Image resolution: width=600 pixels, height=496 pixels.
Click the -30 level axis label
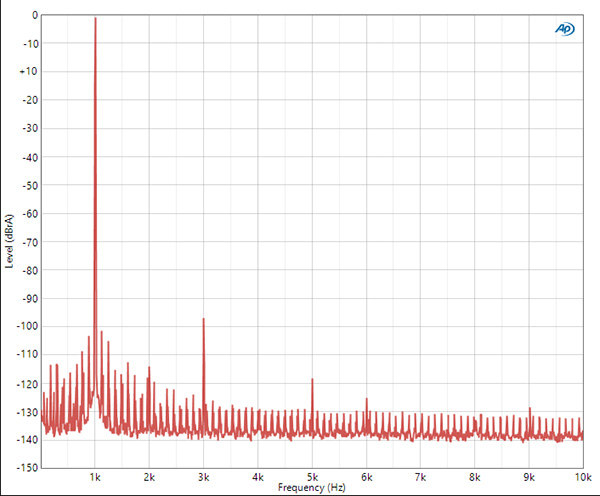(x=30, y=129)
